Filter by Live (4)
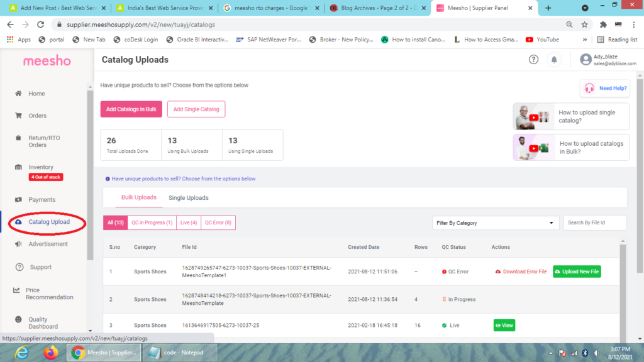 tap(189, 222)
